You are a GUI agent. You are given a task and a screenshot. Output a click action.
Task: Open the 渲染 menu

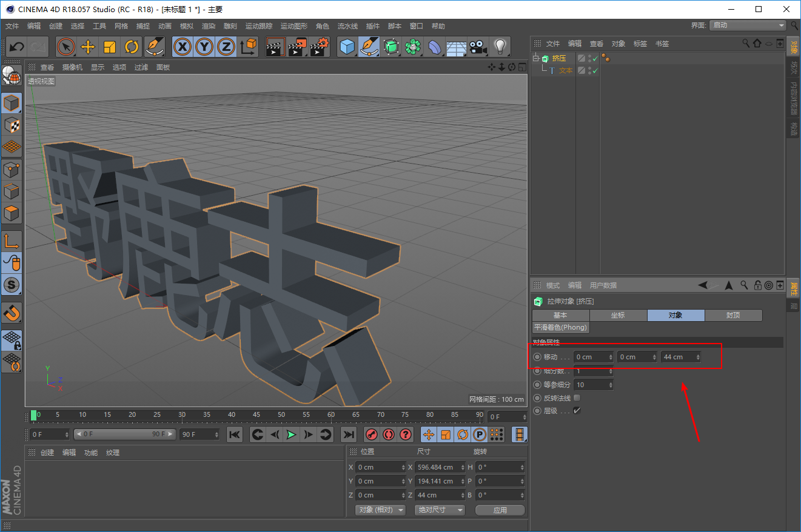pyautogui.click(x=209, y=26)
